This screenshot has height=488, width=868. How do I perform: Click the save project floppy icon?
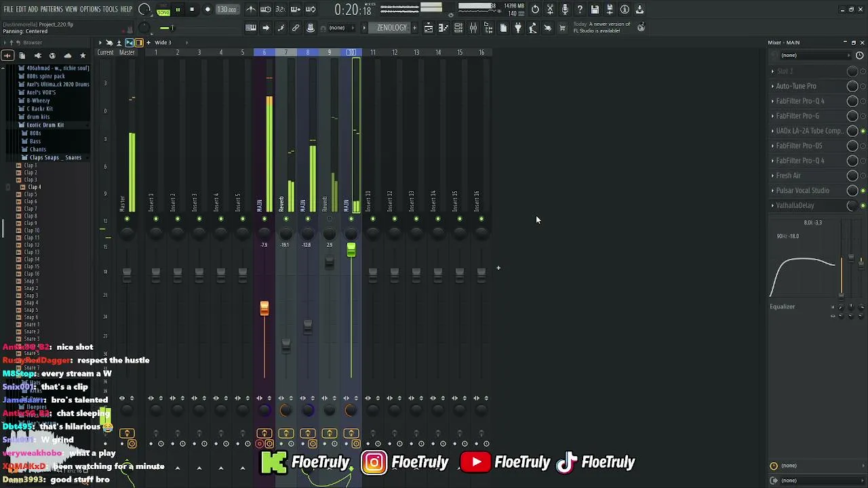(x=595, y=9)
